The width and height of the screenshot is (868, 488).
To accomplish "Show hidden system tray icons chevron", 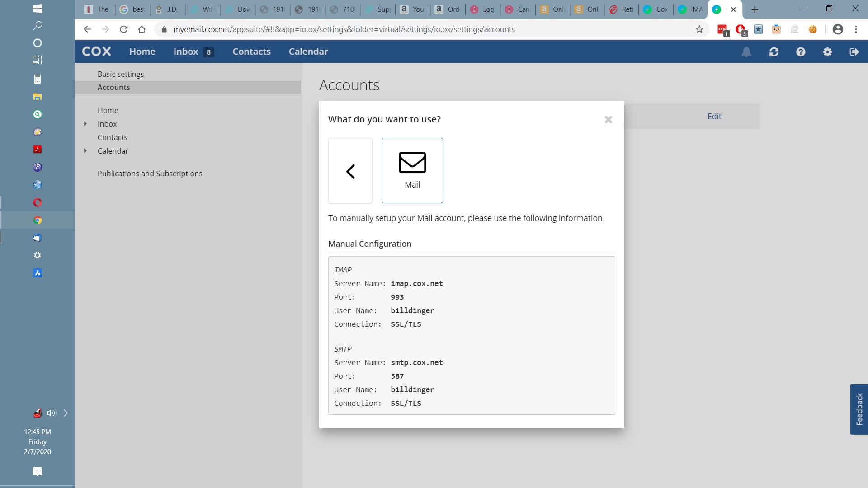I will tap(66, 413).
